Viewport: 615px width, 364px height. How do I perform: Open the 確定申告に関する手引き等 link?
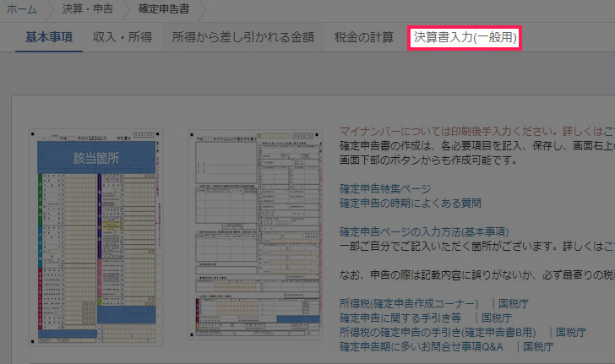click(400, 318)
